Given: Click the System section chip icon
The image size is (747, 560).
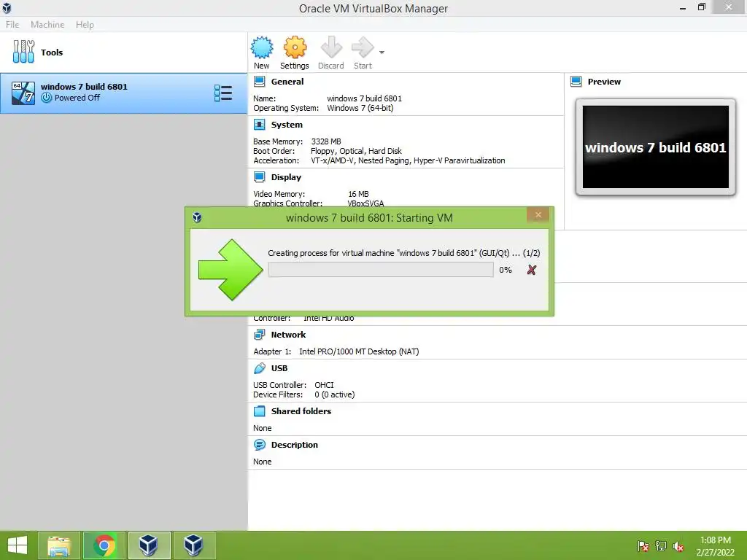Looking at the screenshot, I should click(259, 125).
